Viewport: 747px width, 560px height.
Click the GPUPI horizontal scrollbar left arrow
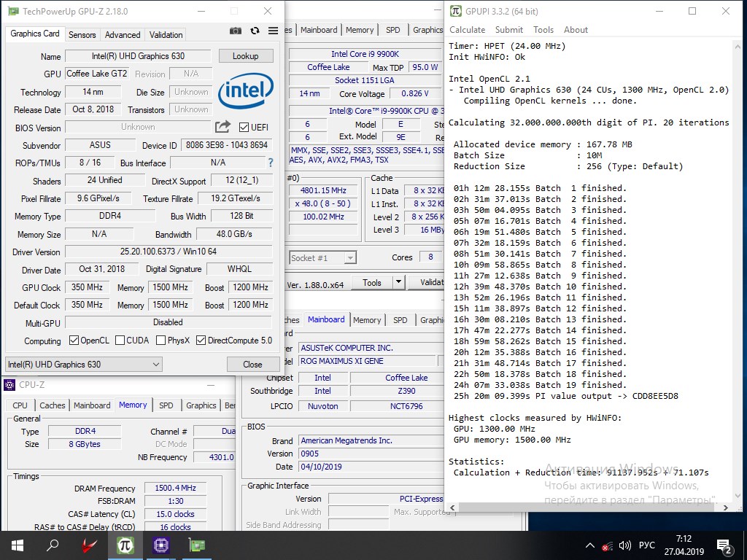click(x=452, y=507)
